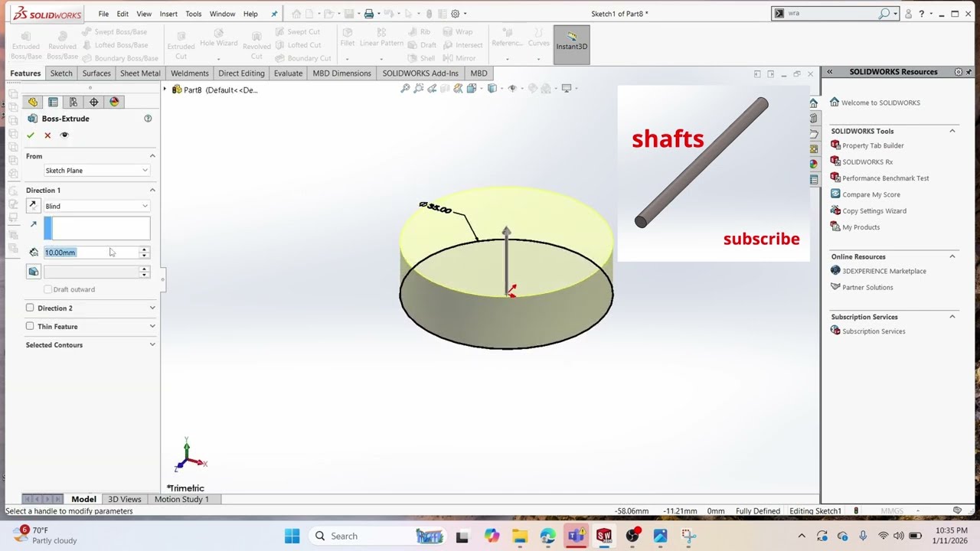Viewport: 980px width, 551px height.
Task: Open the View Palette task pane tab
Action: click(x=813, y=149)
